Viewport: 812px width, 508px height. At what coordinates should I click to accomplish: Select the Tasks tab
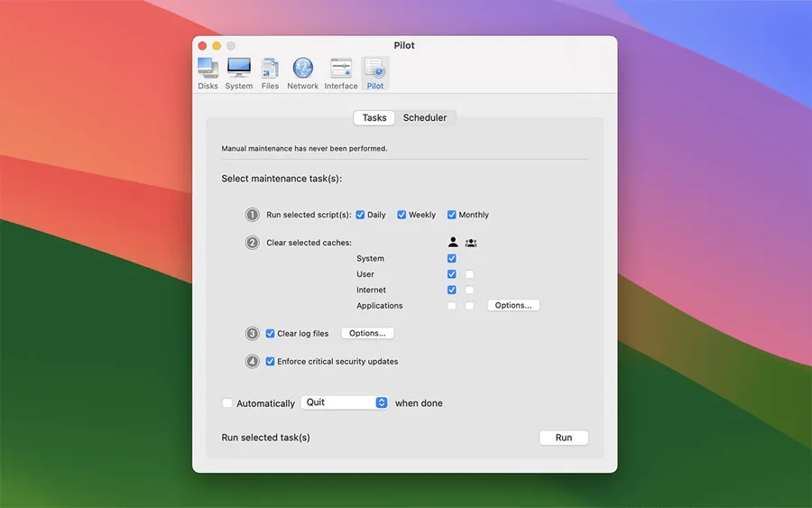click(x=374, y=118)
